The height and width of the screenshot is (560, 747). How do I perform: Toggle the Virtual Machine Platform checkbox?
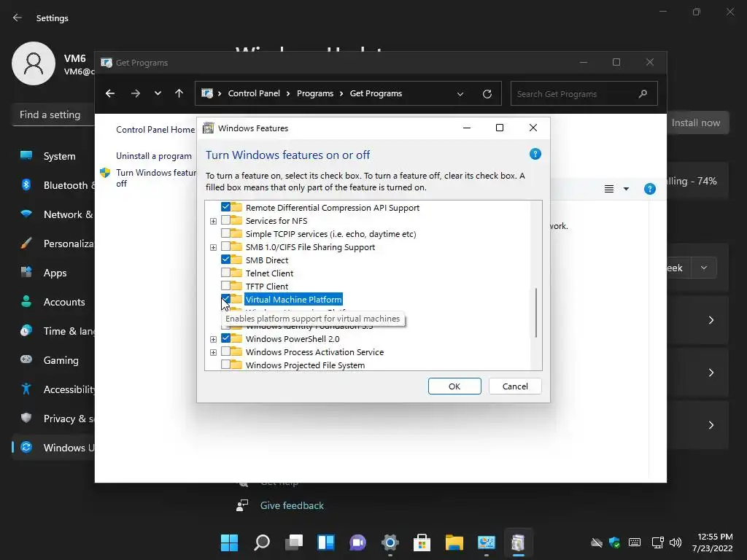tap(226, 298)
